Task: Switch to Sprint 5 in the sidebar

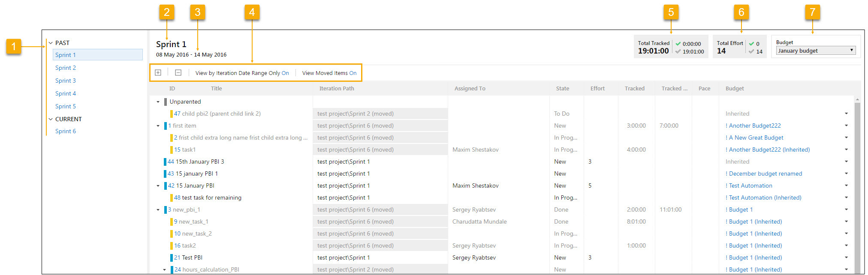Action: coord(66,106)
